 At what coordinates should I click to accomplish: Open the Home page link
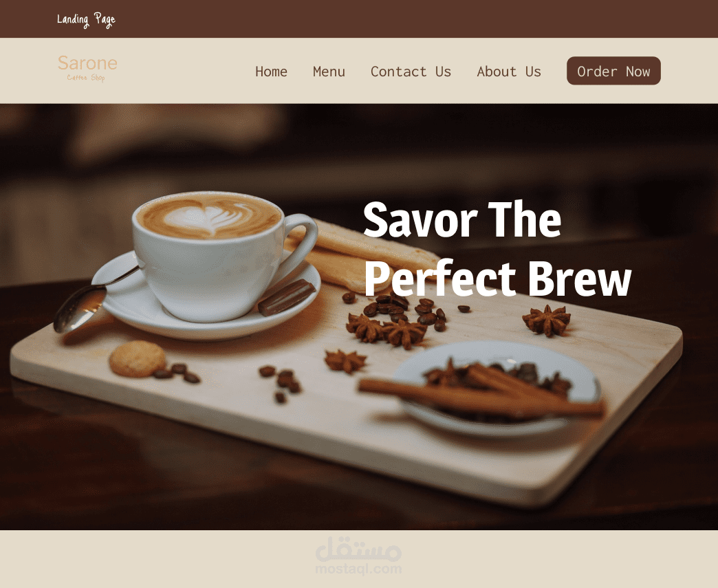click(271, 72)
